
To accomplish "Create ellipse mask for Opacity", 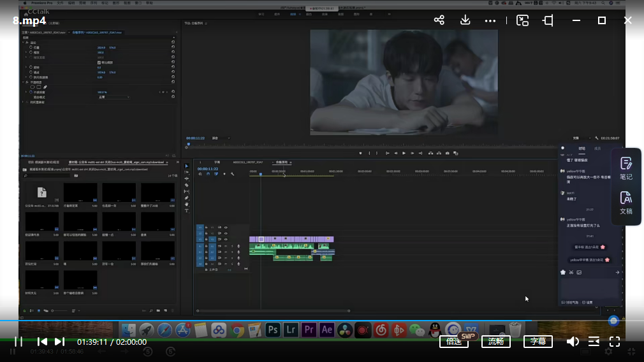I will click(x=33, y=87).
